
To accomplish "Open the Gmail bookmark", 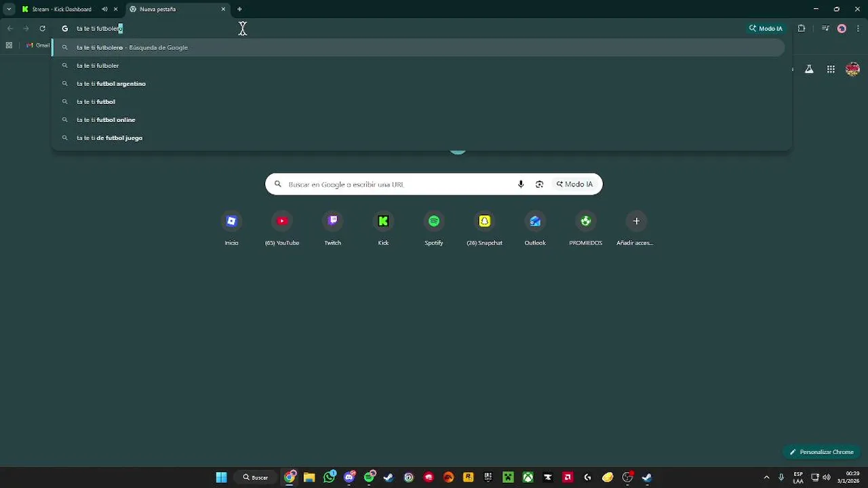I will [x=38, y=45].
